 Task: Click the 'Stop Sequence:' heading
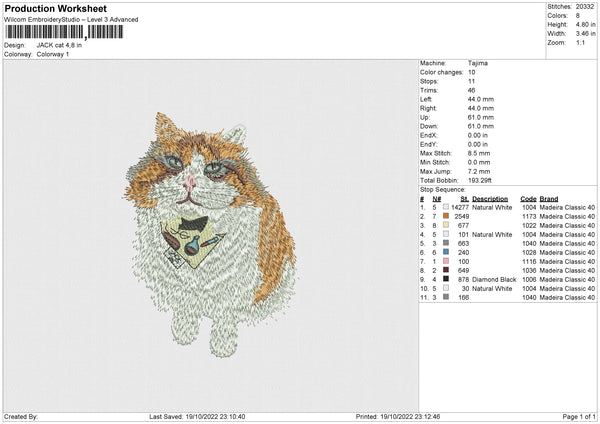443,190
